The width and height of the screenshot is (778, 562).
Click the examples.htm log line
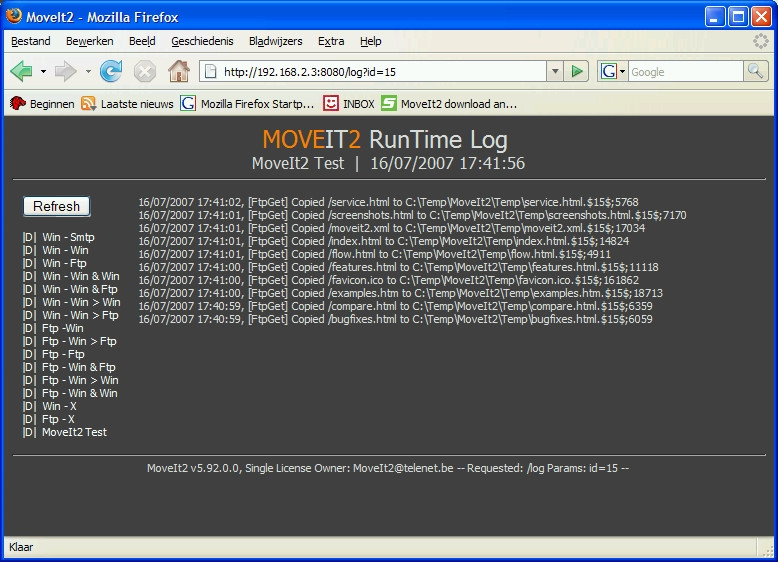pyautogui.click(x=400, y=293)
